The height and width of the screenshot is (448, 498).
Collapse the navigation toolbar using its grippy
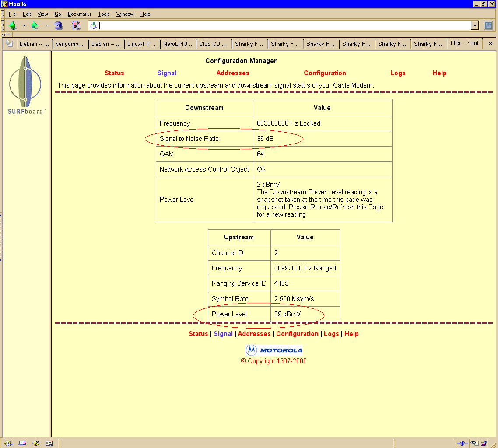click(x=2, y=25)
